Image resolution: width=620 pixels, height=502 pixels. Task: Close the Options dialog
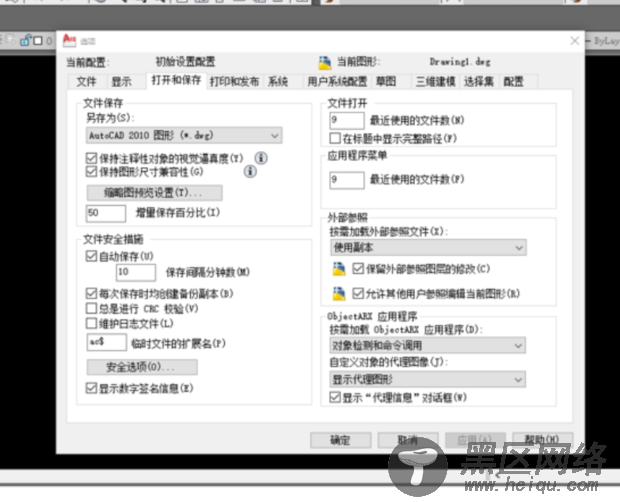coord(575,41)
